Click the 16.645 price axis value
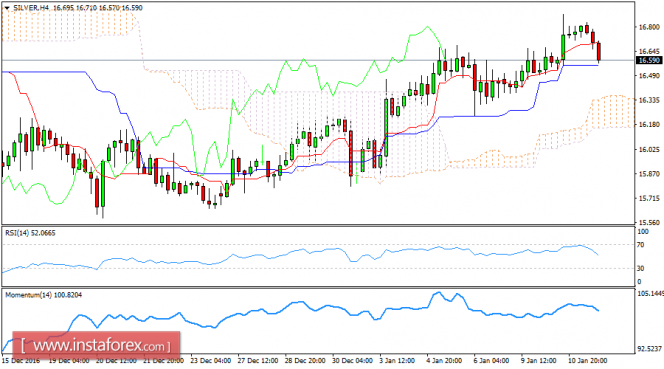This screenshot has height=369, width=664. (x=649, y=51)
